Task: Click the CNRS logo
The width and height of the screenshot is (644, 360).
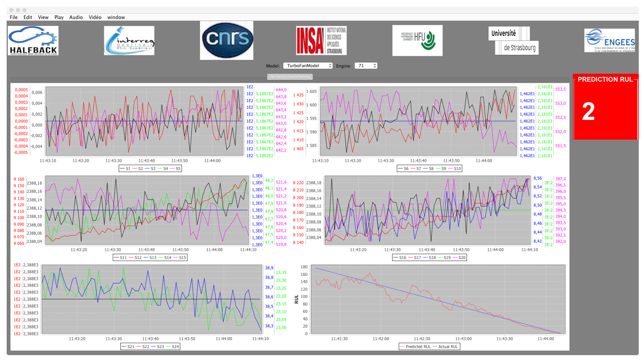Action: tap(226, 40)
